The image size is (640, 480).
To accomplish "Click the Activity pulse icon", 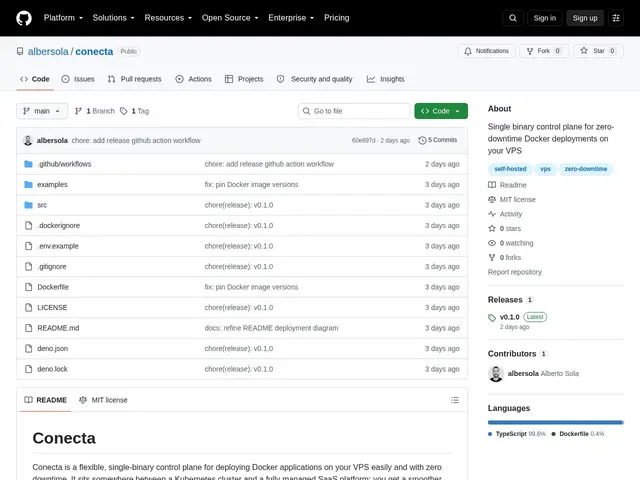I will pyautogui.click(x=492, y=214).
